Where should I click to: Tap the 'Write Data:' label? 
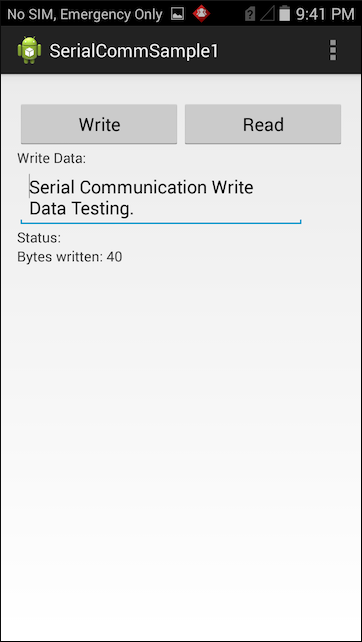[52, 158]
